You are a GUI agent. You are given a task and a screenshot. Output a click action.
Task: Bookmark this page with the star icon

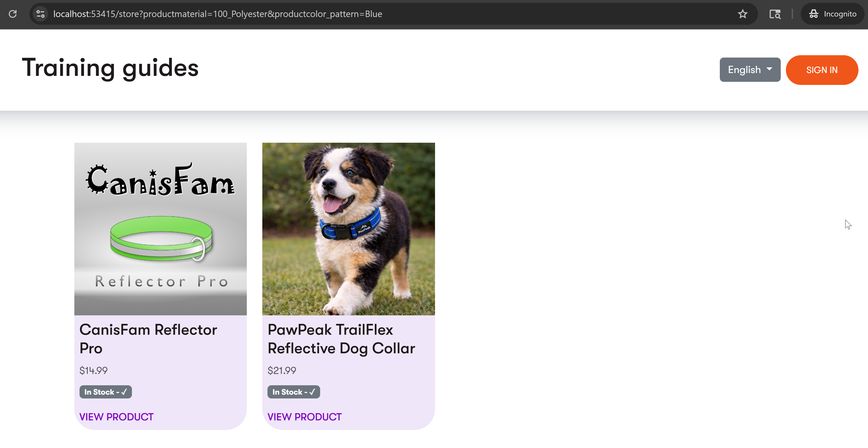coord(743,14)
